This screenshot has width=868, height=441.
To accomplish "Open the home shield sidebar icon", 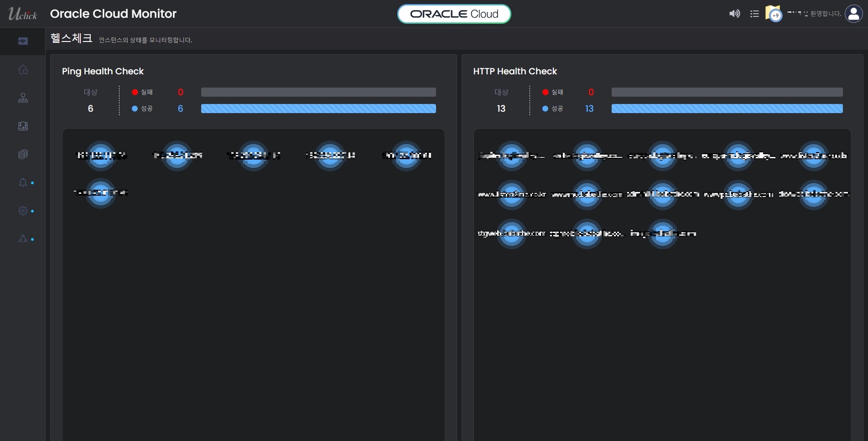I will tap(23, 70).
